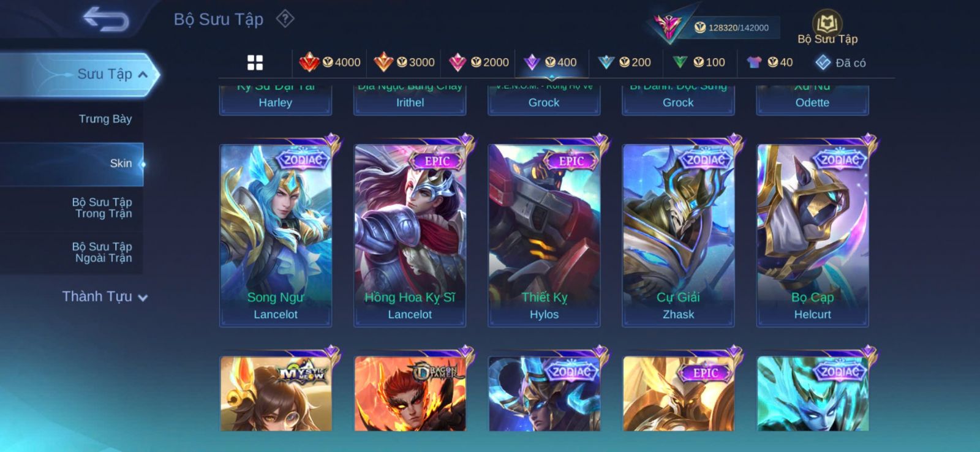This screenshot has height=452, width=980.
Task: Filter by orange 3000 gem tier
Action: [x=404, y=62]
